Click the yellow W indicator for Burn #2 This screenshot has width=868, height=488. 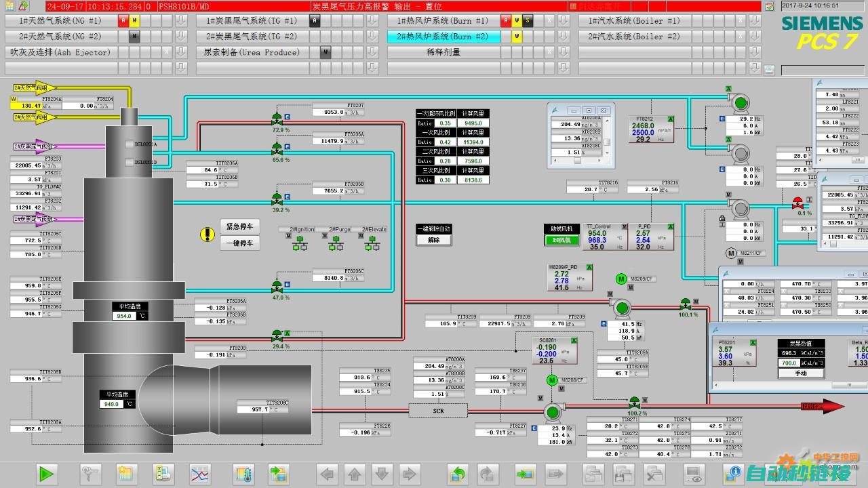[x=517, y=37]
